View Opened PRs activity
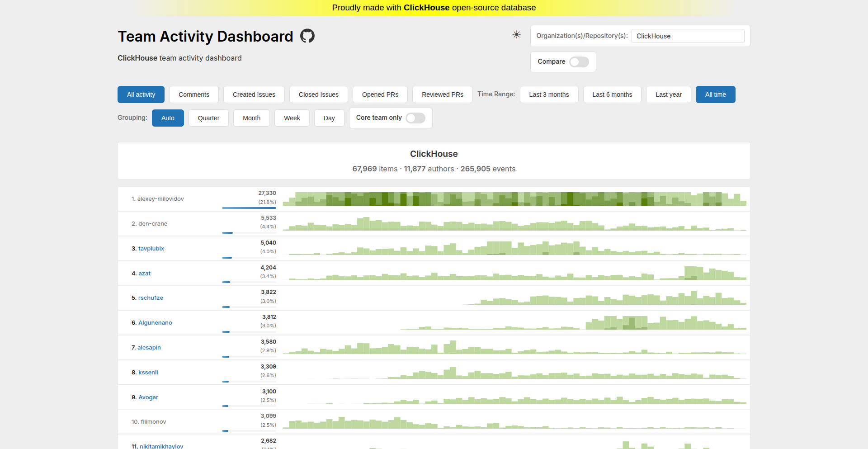This screenshot has height=449, width=868. pyautogui.click(x=380, y=95)
